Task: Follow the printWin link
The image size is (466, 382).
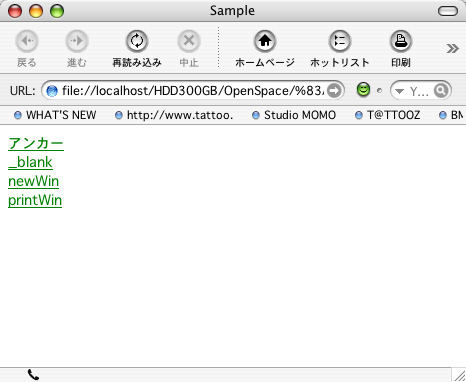Action: [x=35, y=200]
